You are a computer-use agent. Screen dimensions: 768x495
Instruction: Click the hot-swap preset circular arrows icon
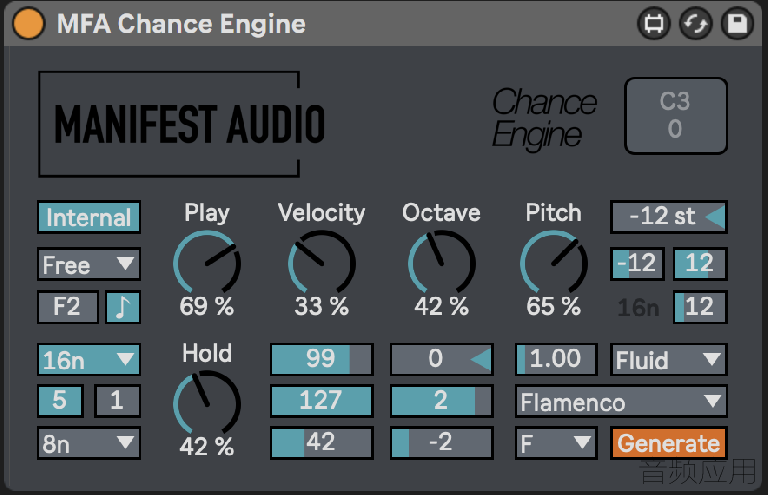[x=696, y=24]
